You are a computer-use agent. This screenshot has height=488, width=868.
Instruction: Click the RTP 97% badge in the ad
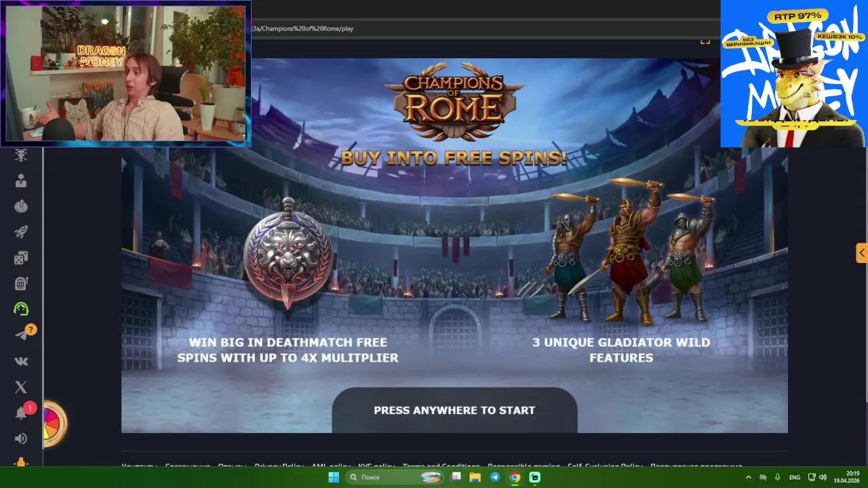click(797, 16)
